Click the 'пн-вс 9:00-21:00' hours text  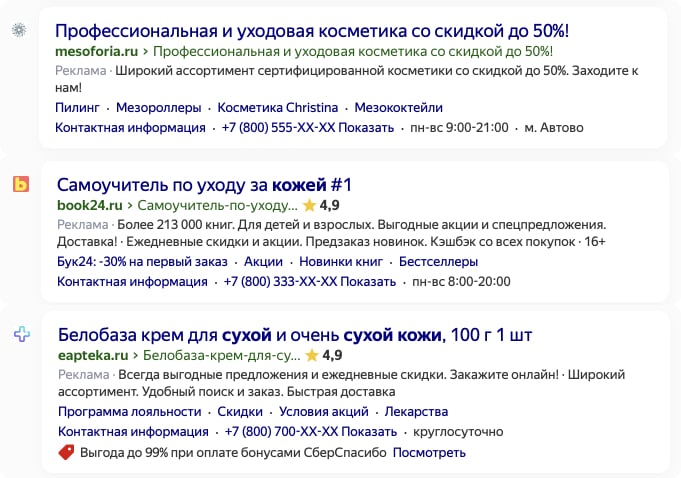click(x=459, y=128)
